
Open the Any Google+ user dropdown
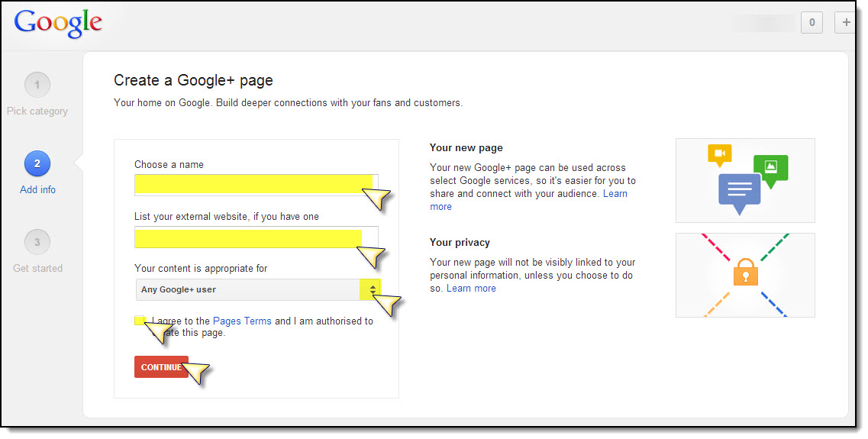(257, 289)
